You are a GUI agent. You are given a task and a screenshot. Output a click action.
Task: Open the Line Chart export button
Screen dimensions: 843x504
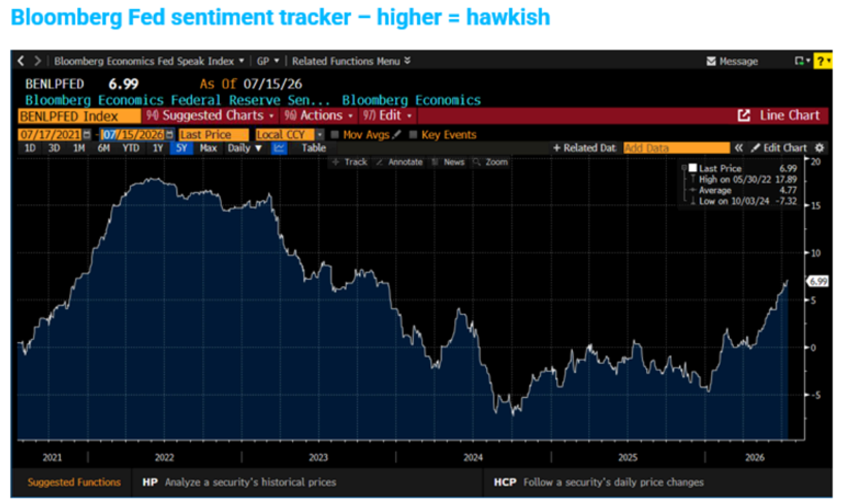tap(779, 115)
